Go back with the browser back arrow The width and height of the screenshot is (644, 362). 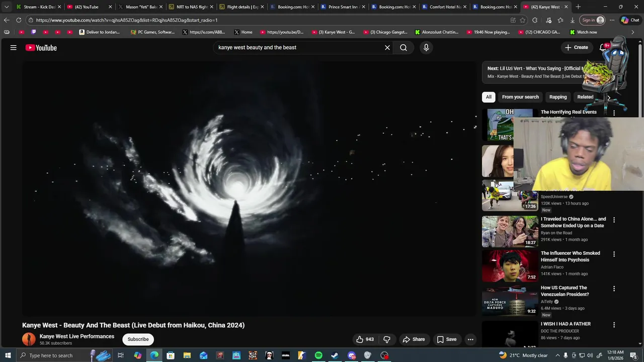[7, 20]
